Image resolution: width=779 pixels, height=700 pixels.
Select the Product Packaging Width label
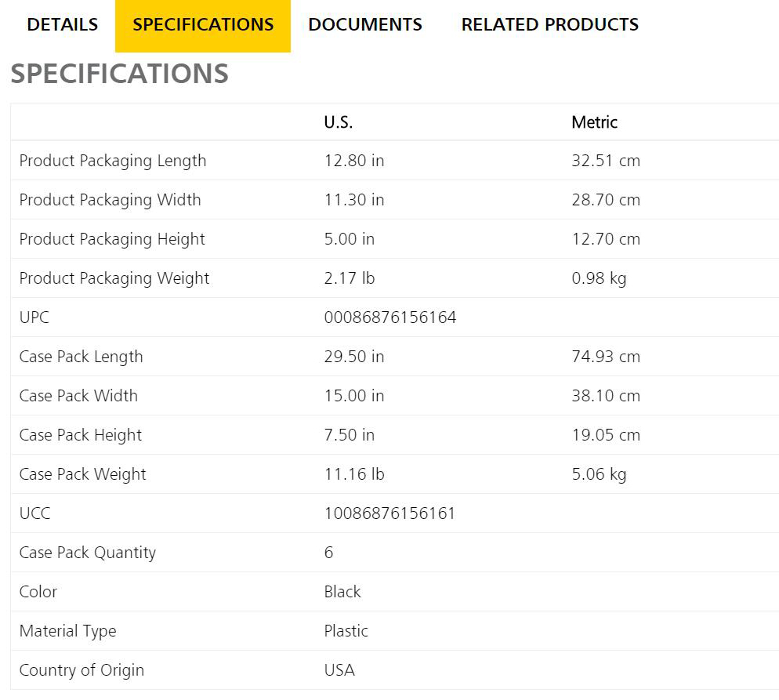point(110,200)
